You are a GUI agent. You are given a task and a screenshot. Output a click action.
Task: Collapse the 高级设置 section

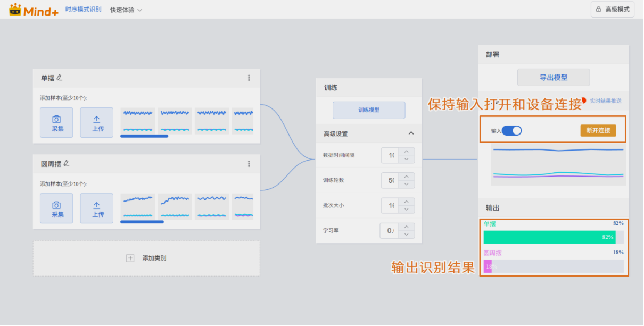pos(411,133)
